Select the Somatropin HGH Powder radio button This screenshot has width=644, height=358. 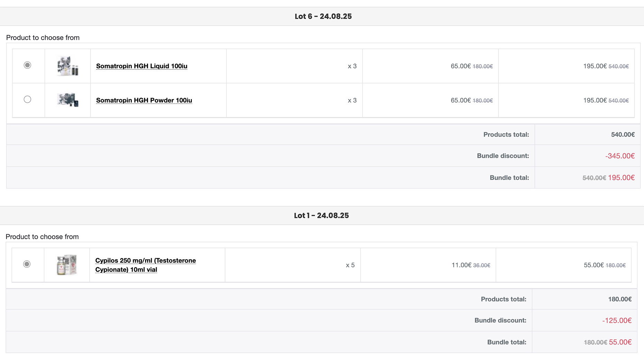[x=27, y=99]
